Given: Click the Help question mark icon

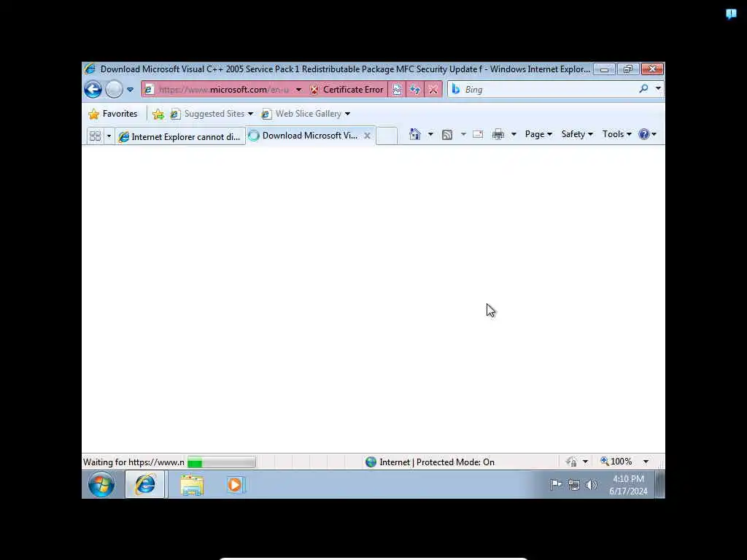Looking at the screenshot, I should [x=644, y=134].
